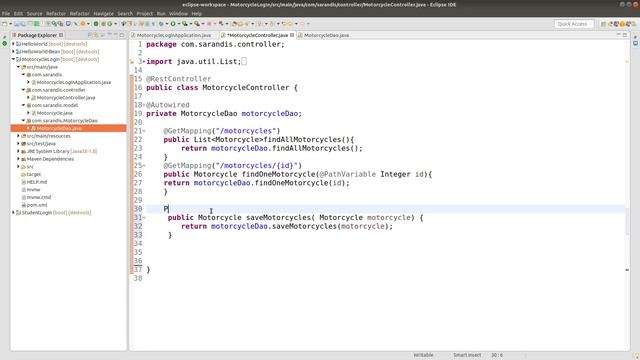Viewport: 640px width, 360px height.
Task: Toggle code folding at line 21
Action: (144, 131)
